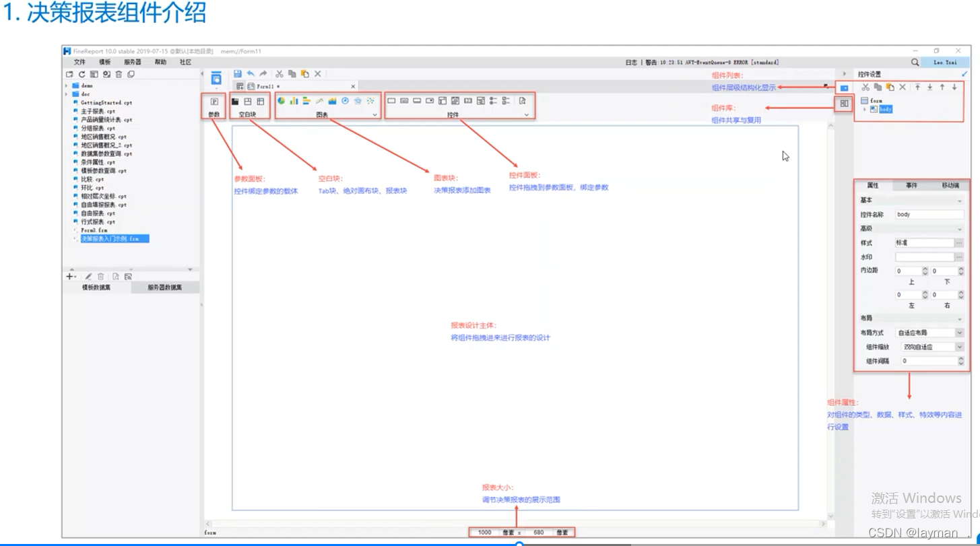Close the Form11 tab

353,86
